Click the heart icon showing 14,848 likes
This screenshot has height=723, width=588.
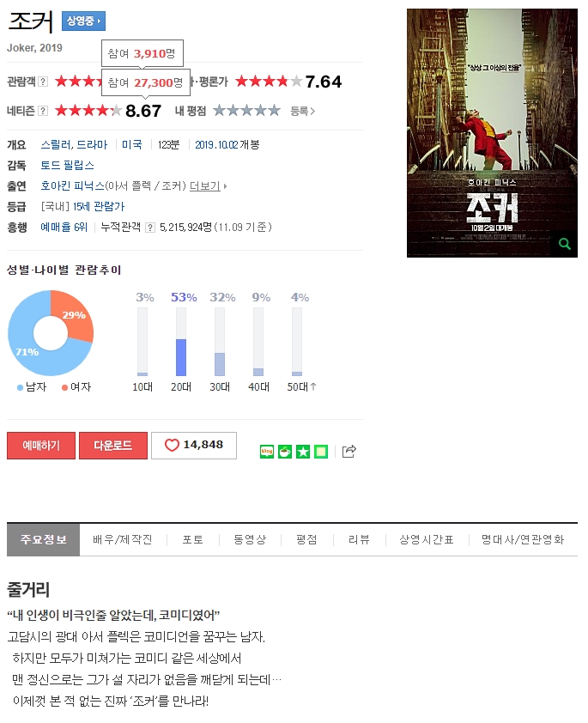(x=194, y=446)
